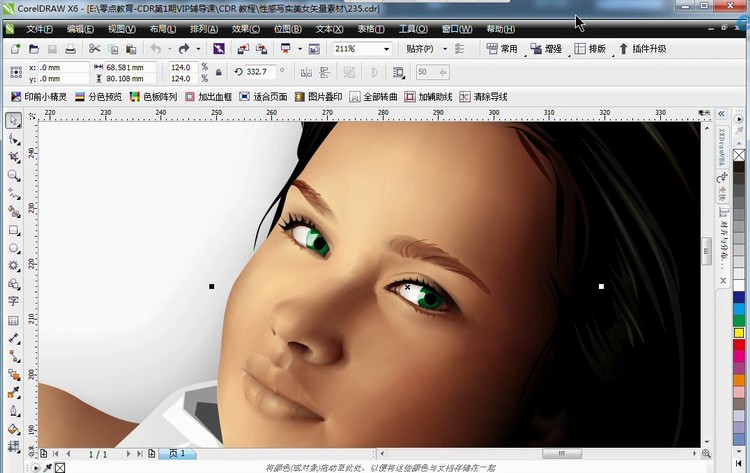Expand the undo history dropdown arrow
The image size is (750, 473).
click(x=169, y=49)
